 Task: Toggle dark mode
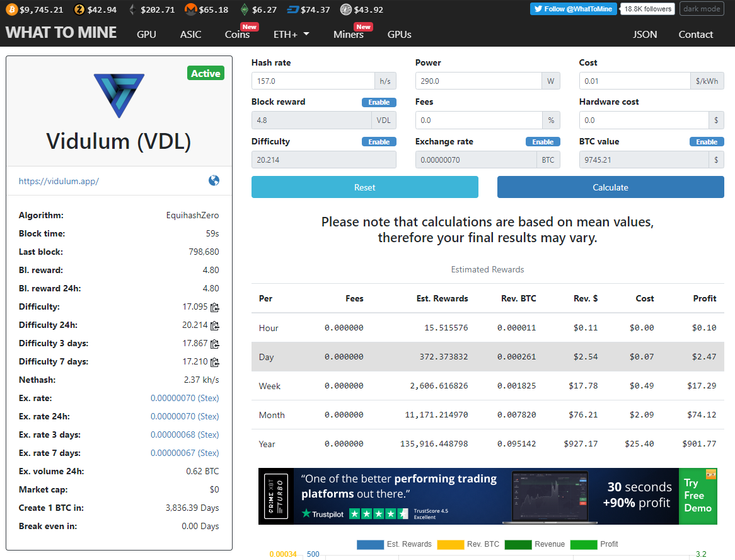tap(702, 9)
